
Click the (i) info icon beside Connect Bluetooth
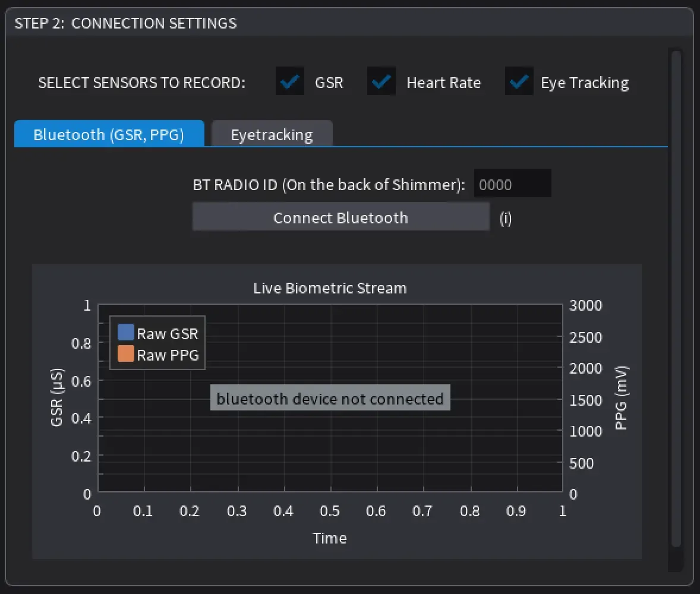coord(505,218)
